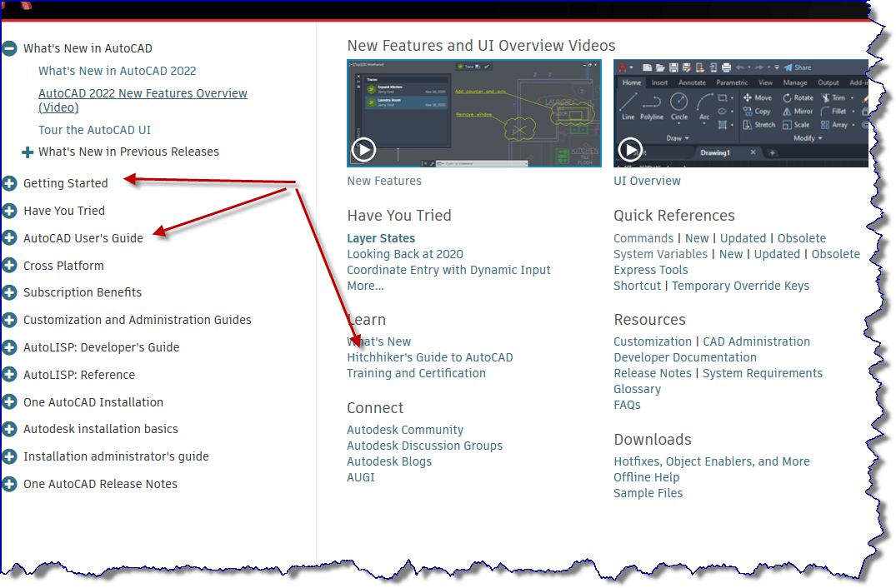Collapse the What's New in AutoCAD section
The image size is (896, 588).
coord(9,48)
